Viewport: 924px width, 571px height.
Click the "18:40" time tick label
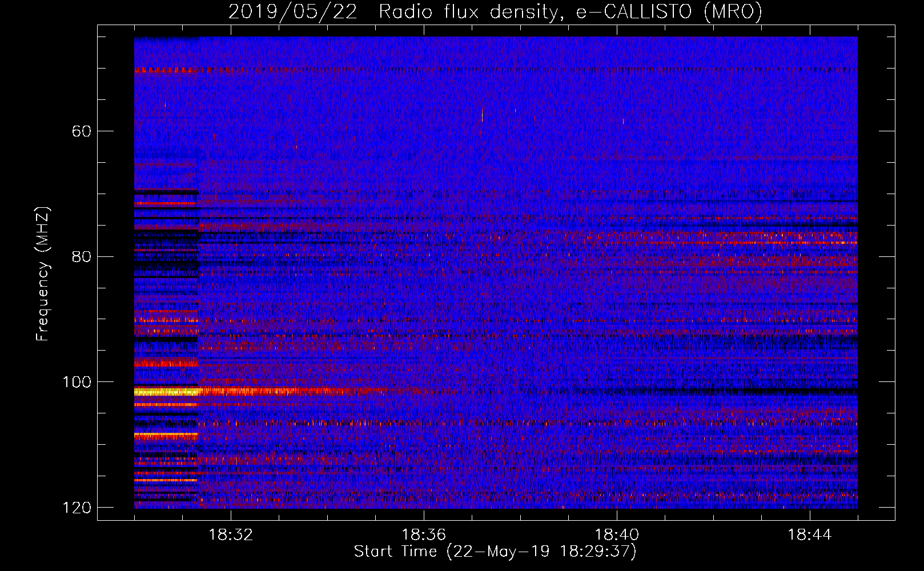(617, 535)
